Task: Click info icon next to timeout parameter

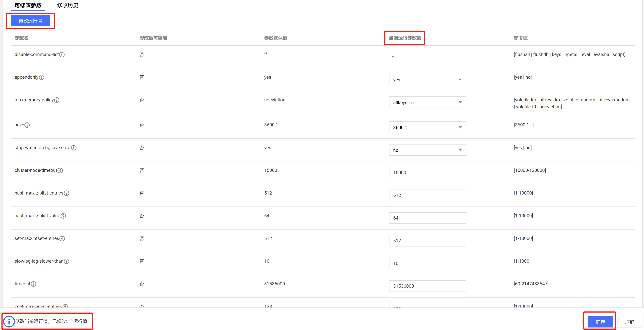Action: (x=33, y=284)
